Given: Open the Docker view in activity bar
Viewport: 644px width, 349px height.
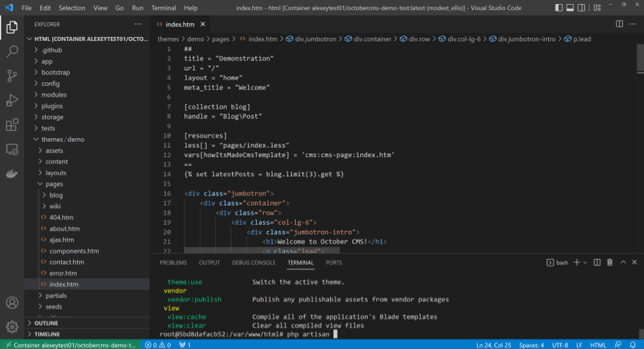Looking at the screenshot, I should (x=12, y=173).
